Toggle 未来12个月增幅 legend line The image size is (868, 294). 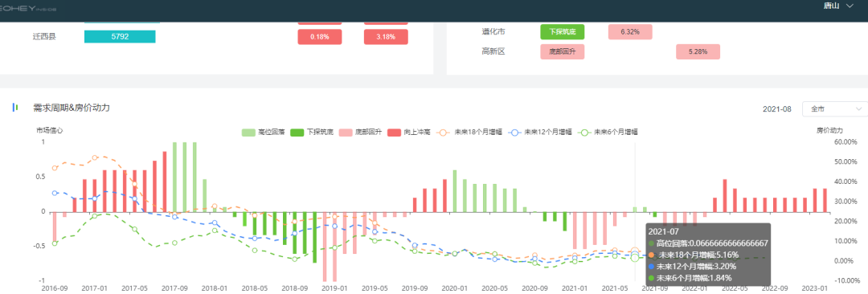540,133
